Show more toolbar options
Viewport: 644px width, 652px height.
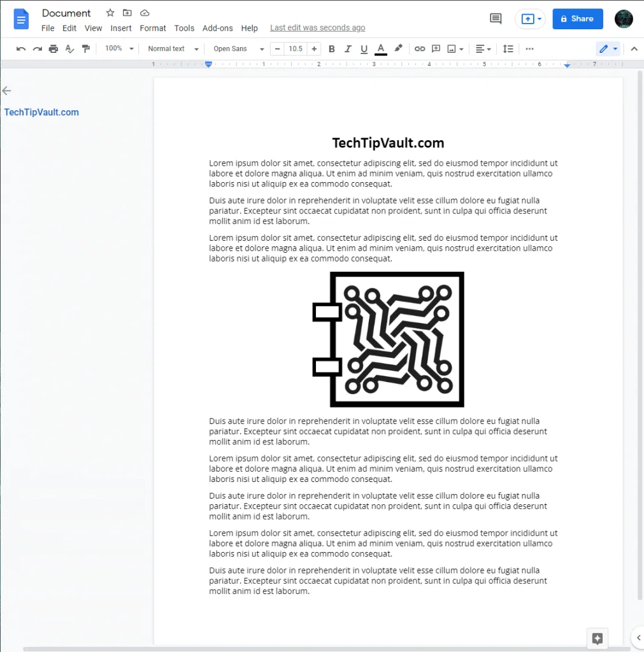pyautogui.click(x=529, y=49)
